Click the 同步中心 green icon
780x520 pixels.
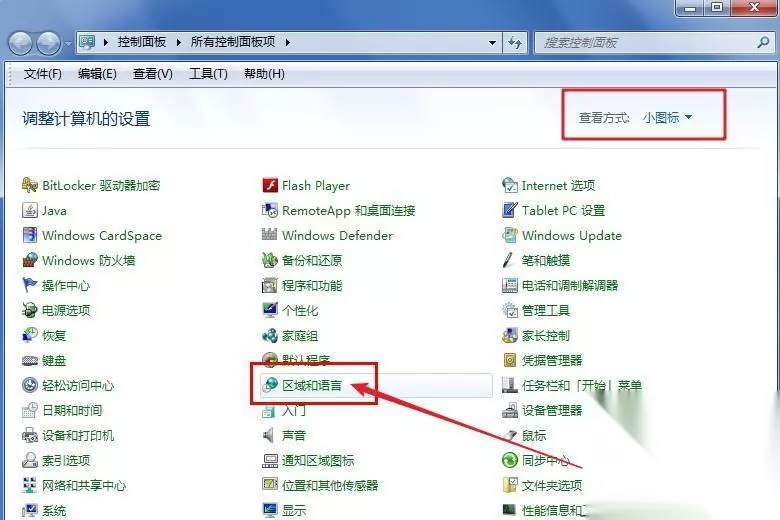509,460
